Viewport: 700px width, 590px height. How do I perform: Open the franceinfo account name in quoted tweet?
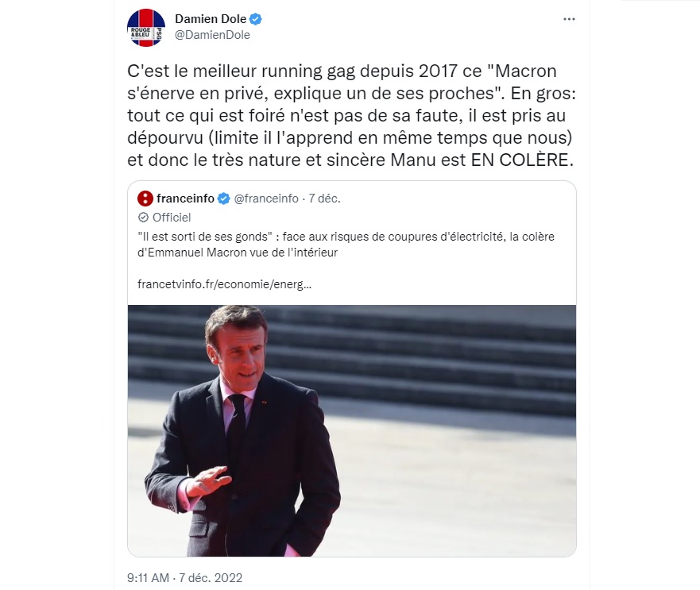tap(186, 199)
